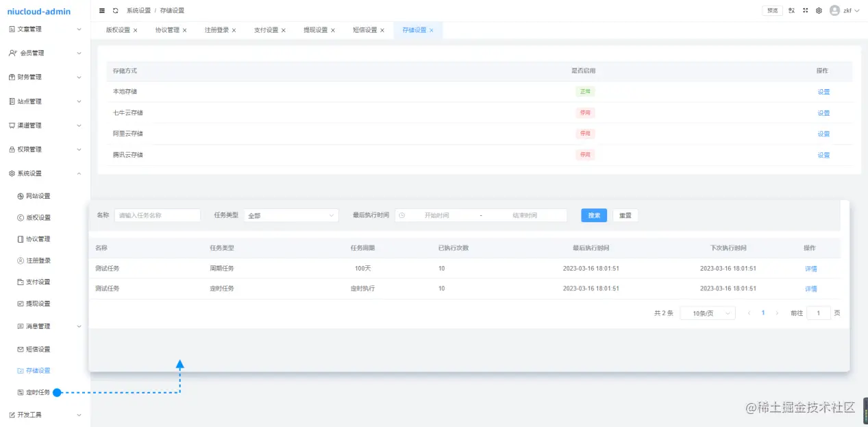Screen dimensions: 868x427
Task: Click the refresh page icon
Action: pos(115,10)
